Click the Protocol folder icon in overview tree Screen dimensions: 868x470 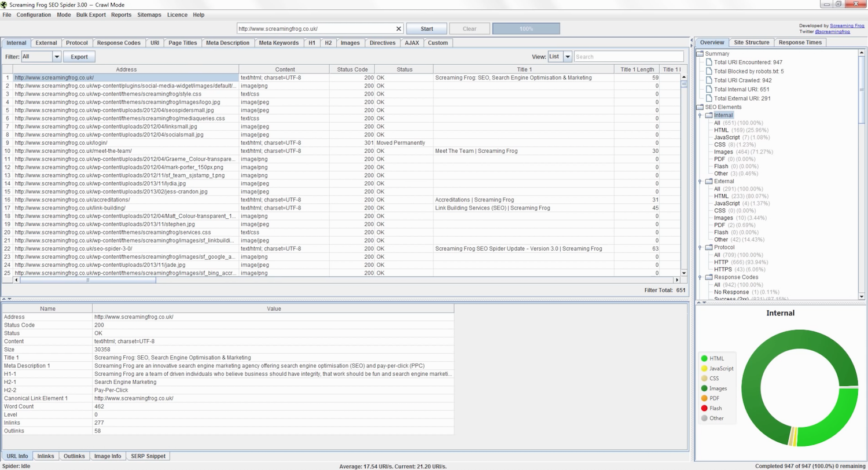coord(709,247)
